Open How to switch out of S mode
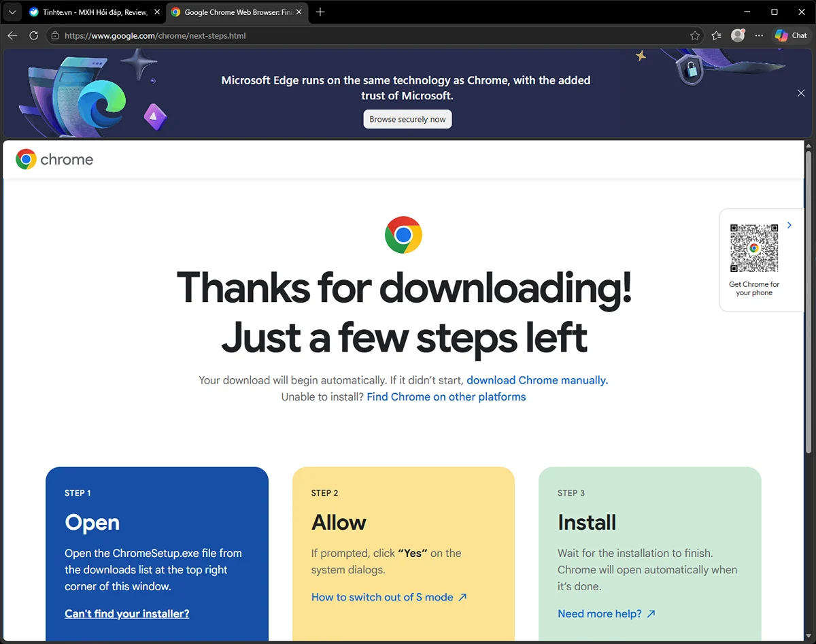This screenshot has width=816, height=644. (389, 597)
